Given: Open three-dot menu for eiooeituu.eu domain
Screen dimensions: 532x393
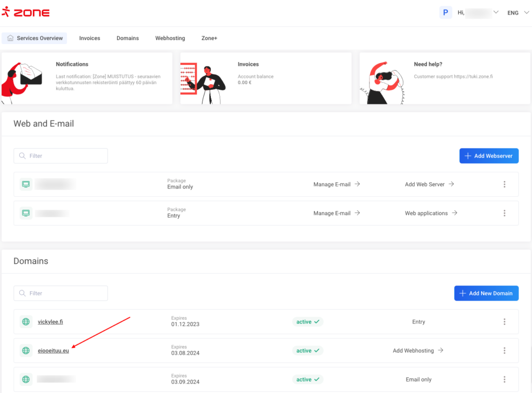Looking at the screenshot, I should tap(504, 351).
